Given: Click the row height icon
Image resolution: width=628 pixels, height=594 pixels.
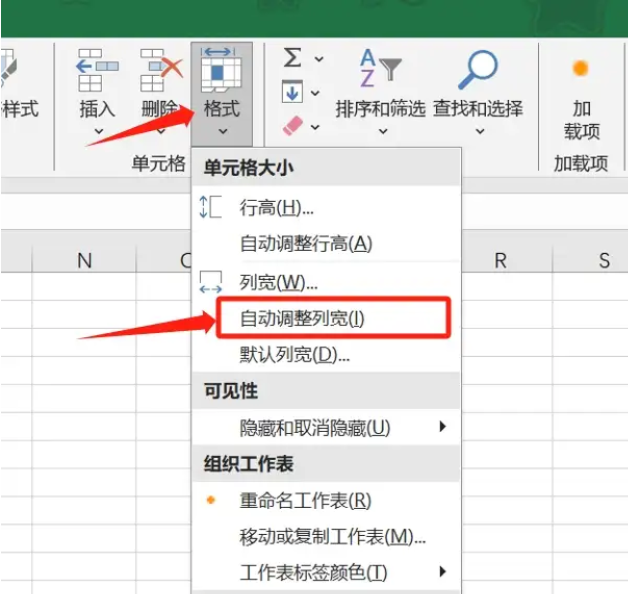Looking at the screenshot, I should [210, 207].
